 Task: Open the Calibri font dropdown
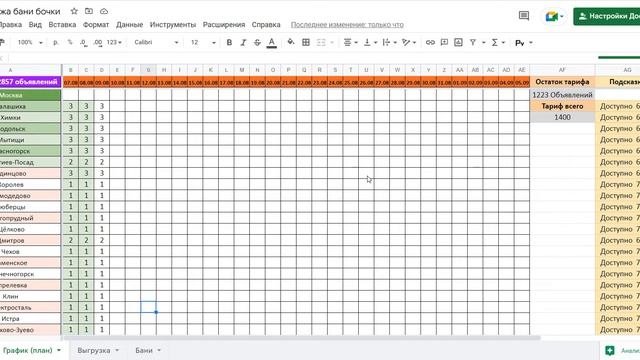click(156, 42)
